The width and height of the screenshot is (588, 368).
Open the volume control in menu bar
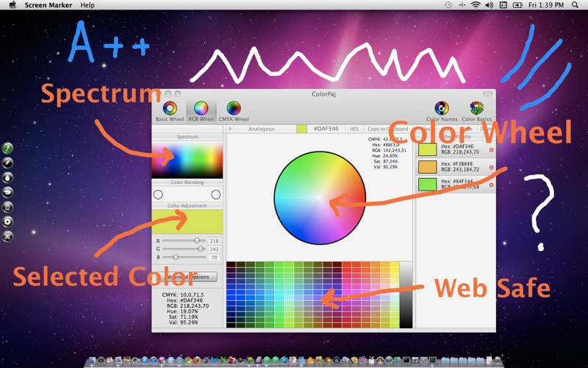489,5
